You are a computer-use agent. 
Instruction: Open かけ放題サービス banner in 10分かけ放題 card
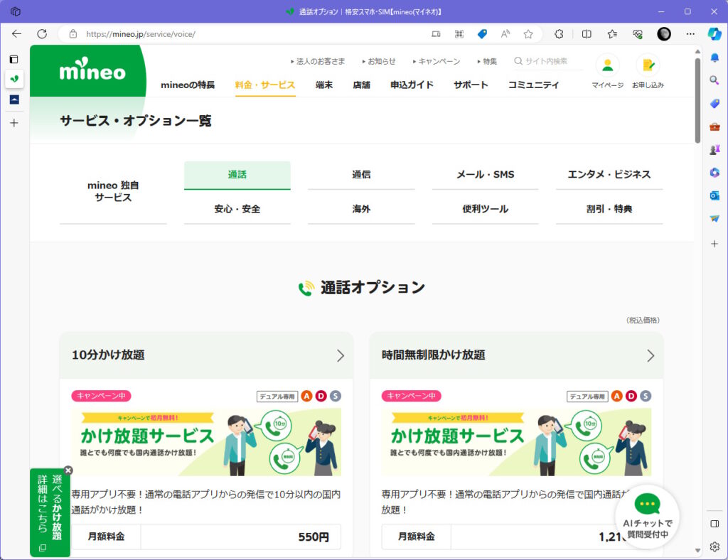pyautogui.click(x=206, y=442)
